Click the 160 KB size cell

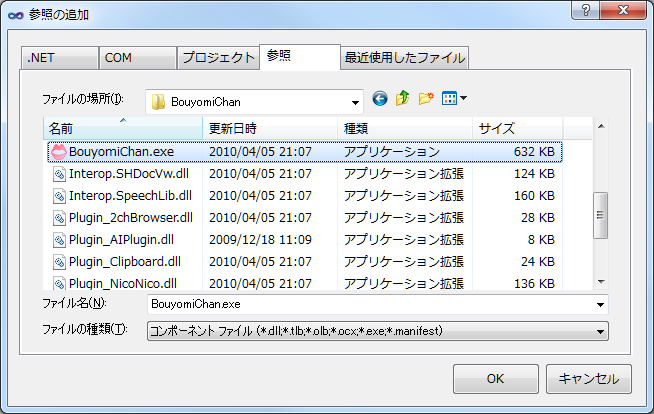click(534, 196)
